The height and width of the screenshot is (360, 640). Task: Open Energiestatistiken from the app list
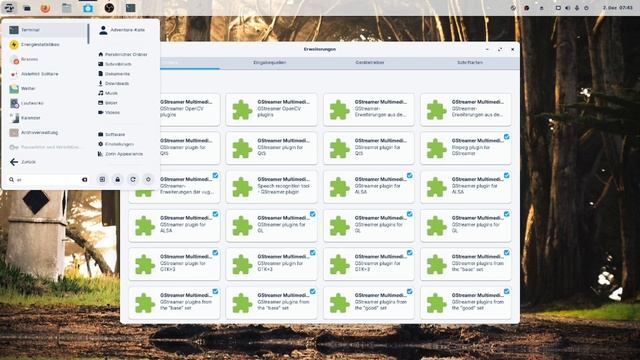(x=46, y=44)
